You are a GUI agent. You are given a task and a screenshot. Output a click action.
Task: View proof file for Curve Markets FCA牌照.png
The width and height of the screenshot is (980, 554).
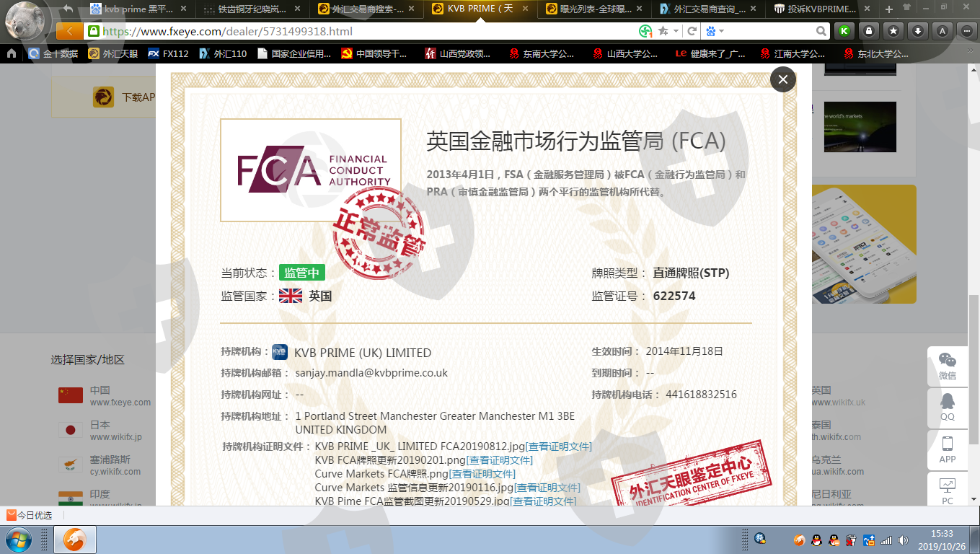482,474
